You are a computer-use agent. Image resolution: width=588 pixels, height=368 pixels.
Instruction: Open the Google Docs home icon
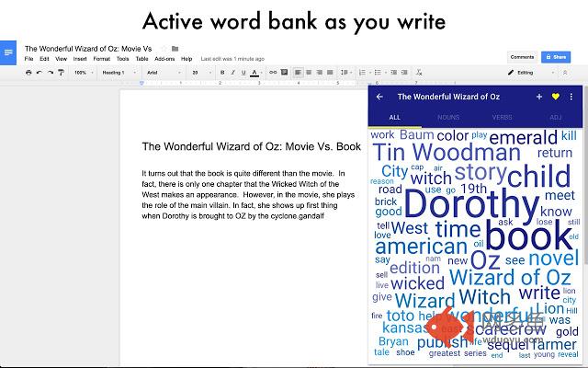(x=8, y=52)
